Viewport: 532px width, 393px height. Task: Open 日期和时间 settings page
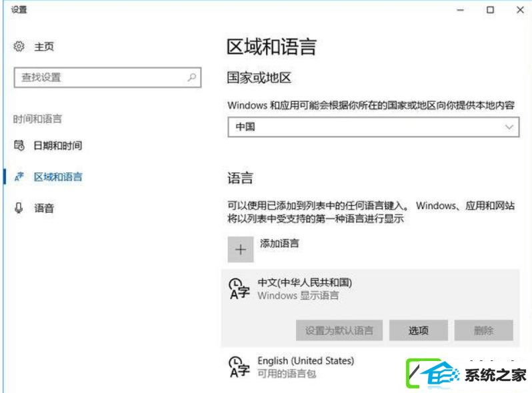click(x=58, y=145)
